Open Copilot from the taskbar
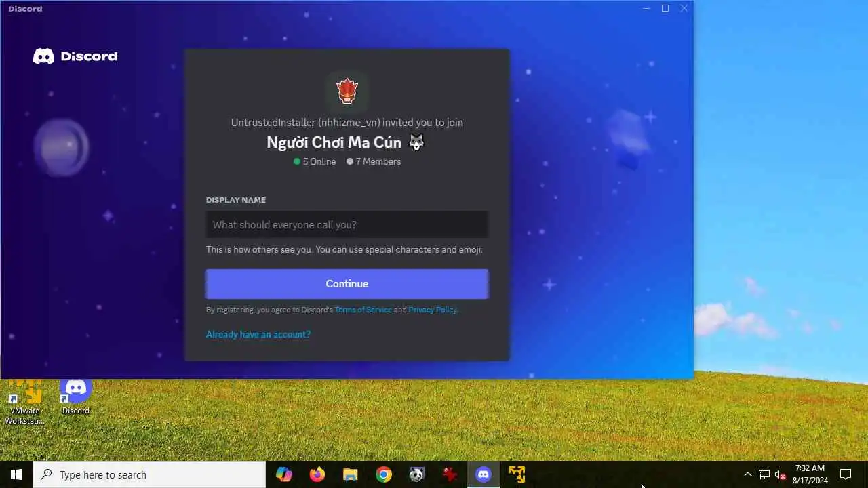 pyautogui.click(x=284, y=474)
